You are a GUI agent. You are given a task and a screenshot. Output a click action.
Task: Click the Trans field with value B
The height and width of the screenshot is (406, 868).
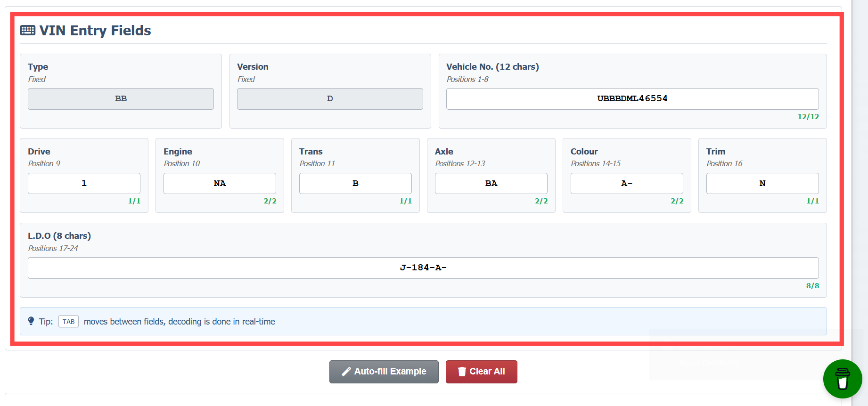tap(355, 183)
